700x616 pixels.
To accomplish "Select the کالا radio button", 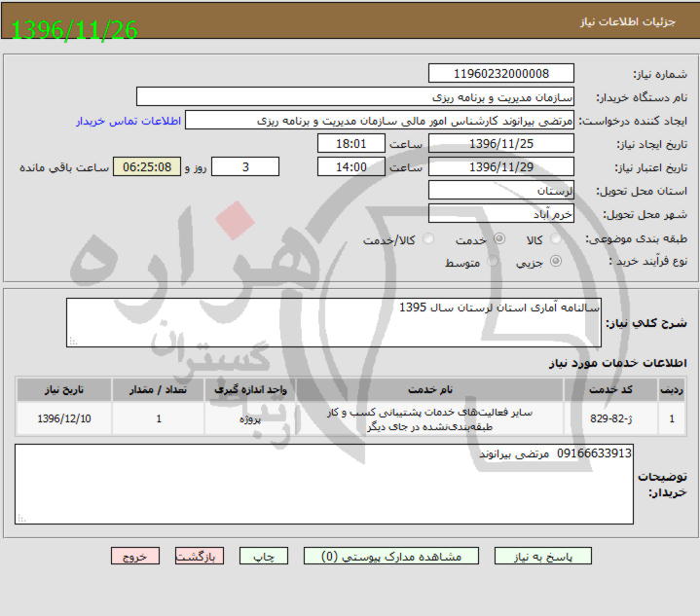I will 555,238.
